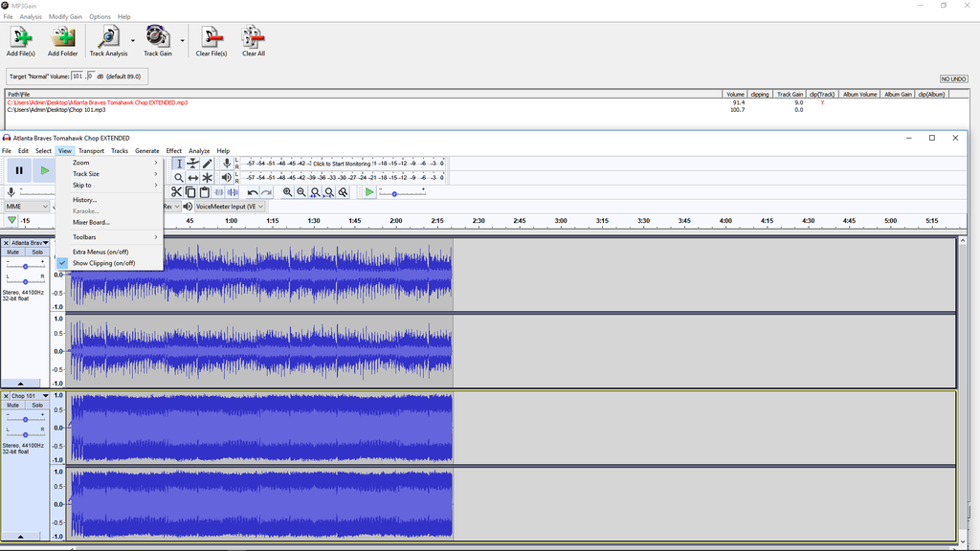
Task: Open the VoiceMeeter Input device dropdown
Action: [230, 207]
